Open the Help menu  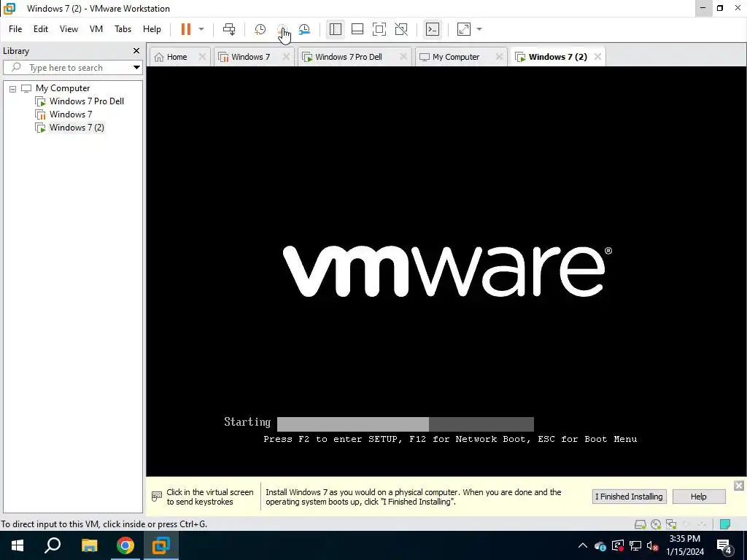coord(152,29)
